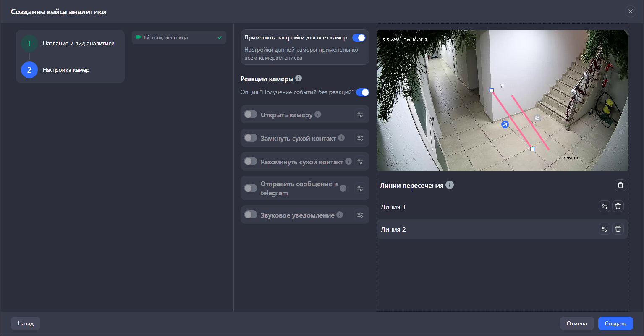Enable Отправить сообщение в telegram toggle
Screen dimensions: 644x336
pos(251,188)
